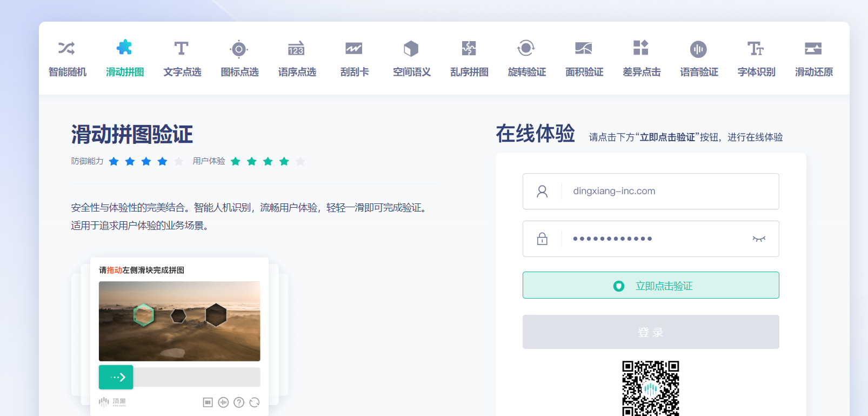This screenshot has height=416, width=868.
Task: Select the 乱序拼图 jigsaw icon
Action: tap(469, 48)
